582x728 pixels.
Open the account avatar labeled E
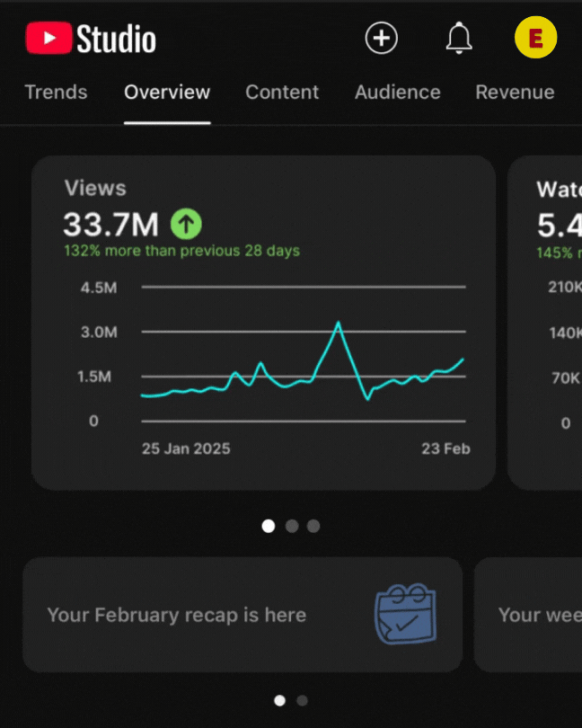click(535, 37)
